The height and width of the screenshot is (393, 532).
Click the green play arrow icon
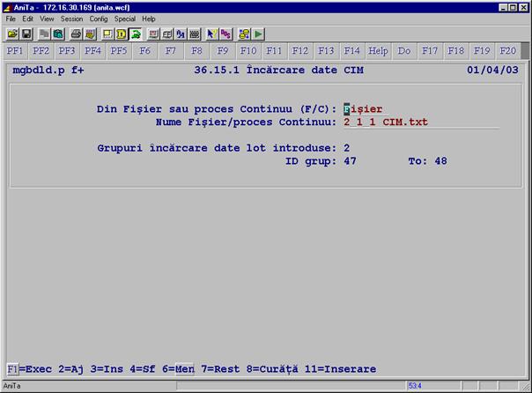(259, 33)
